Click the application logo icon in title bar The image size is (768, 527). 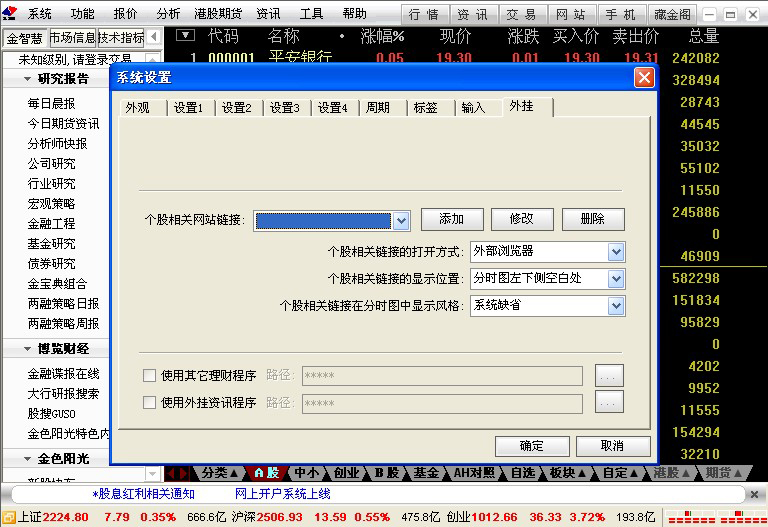click(9, 13)
